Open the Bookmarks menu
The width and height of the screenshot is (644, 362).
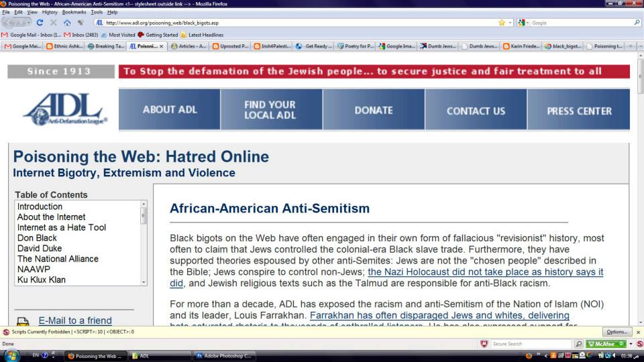click(74, 12)
